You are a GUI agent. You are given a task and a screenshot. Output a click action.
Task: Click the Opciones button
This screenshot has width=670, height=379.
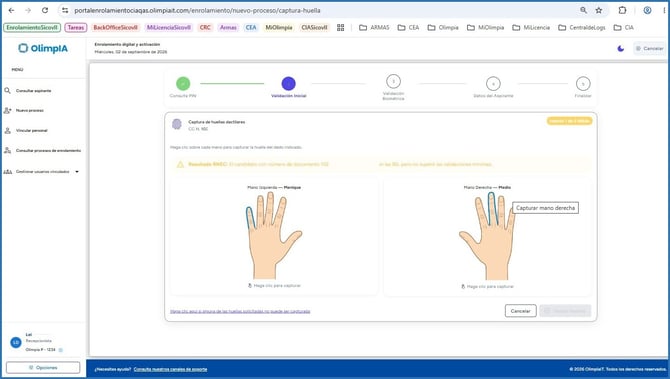43,367
